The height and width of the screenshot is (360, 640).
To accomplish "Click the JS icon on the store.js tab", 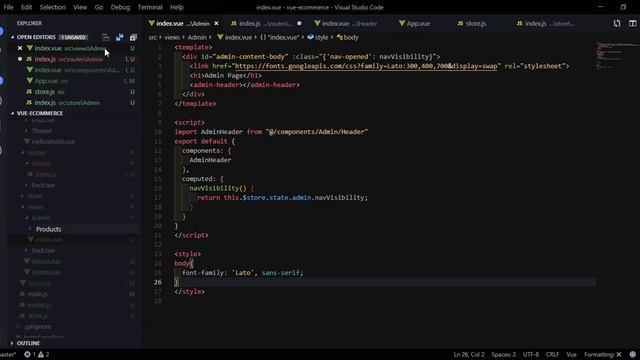I will (460, 23).
